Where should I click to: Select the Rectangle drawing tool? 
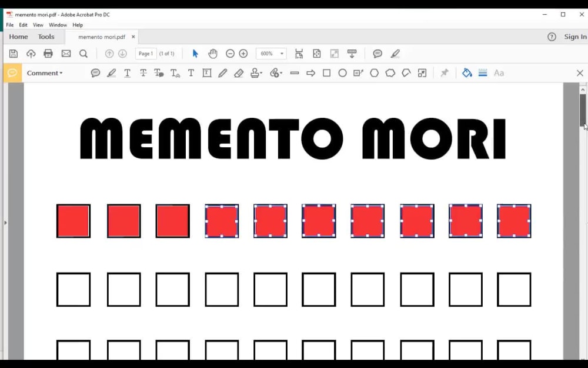[x=326, y=73]
